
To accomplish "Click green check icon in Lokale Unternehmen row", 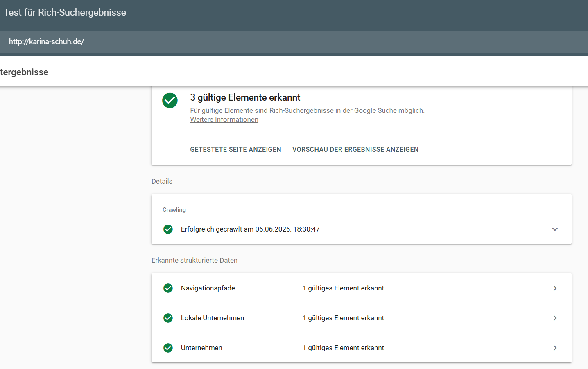I will point(168,318).
